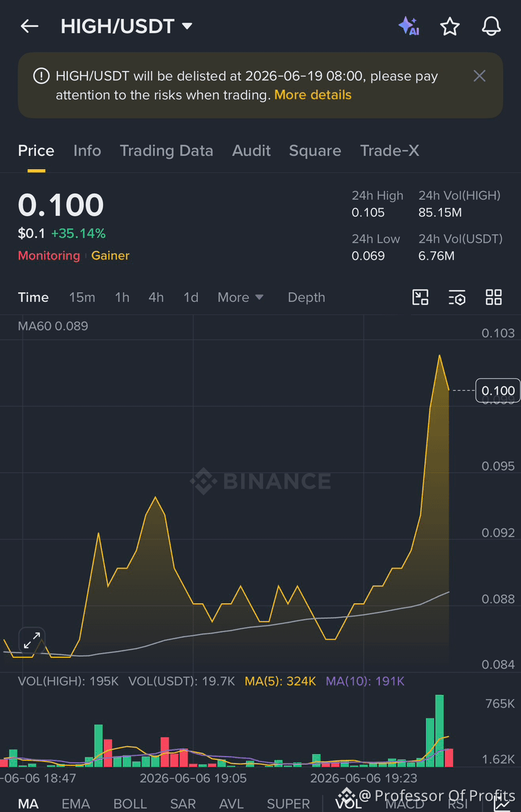Open the More details link
Screen dimensions: 521x812
pyautogui.click(x=313, y=95)
